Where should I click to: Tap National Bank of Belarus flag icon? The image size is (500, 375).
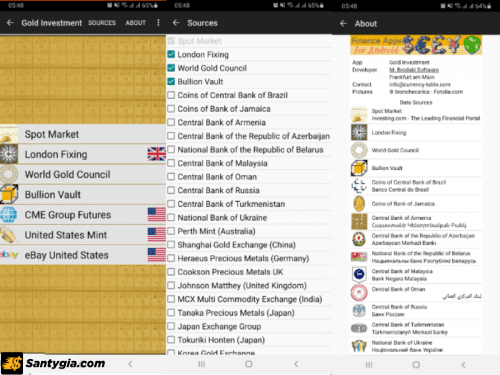[x=359, y=257]
